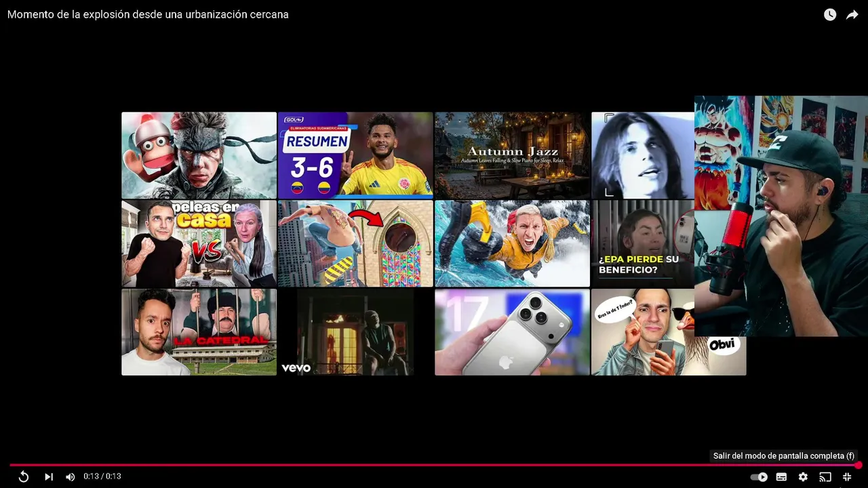Open the Cast to TV option
The height and width of the screenshot is (488, 868).
825,476
